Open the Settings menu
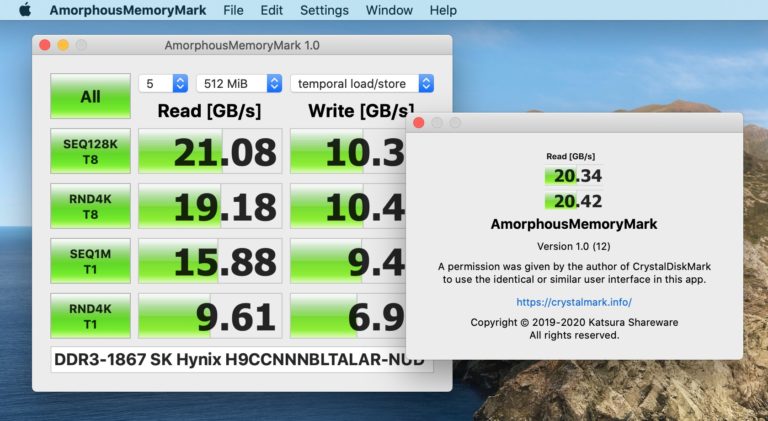The height and width of the screenshot is (421, 768). 324,10
